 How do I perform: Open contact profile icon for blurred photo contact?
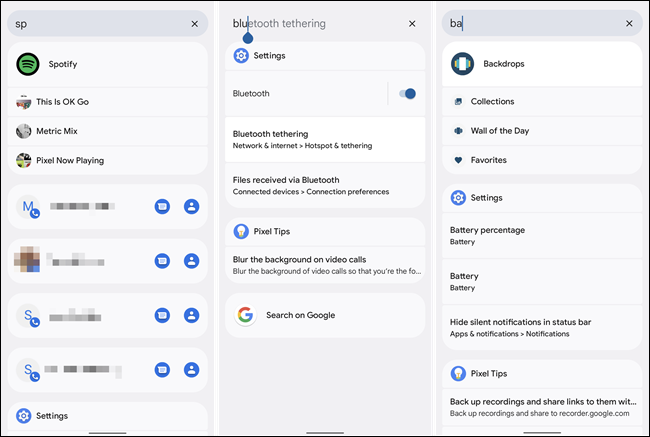tap(192, 261)
